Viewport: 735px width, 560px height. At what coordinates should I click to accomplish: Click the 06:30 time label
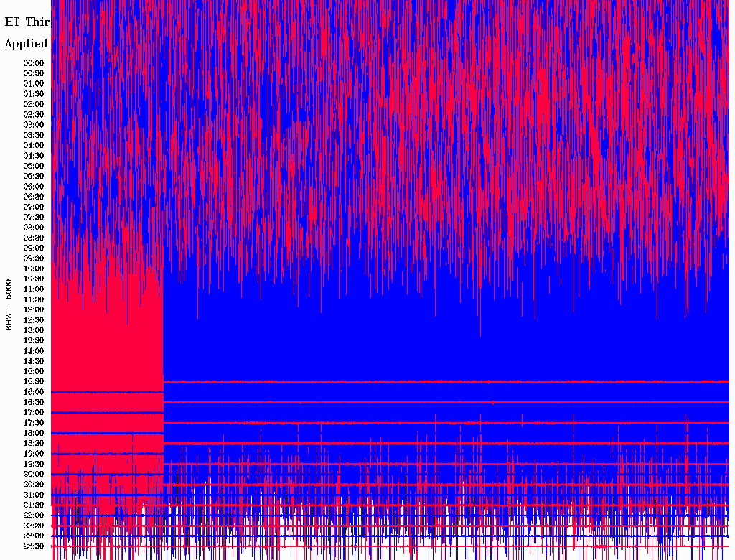point(34,197)
